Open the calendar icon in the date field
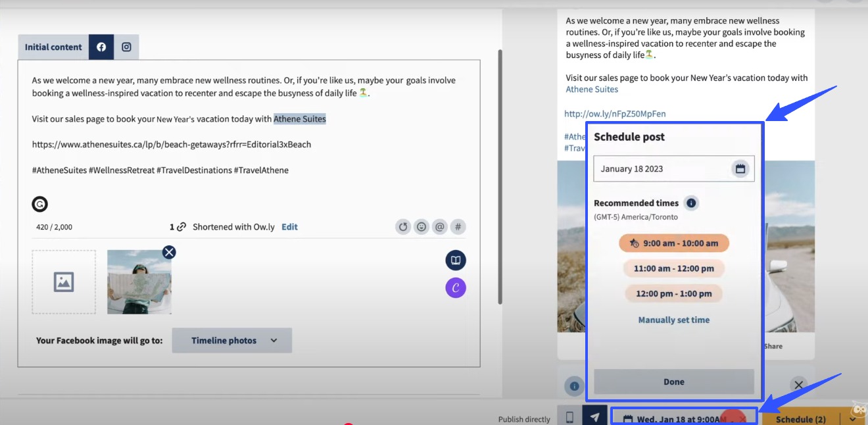This screenshot has height=425, width=868. pyautogui.click(x=740, y=168)
